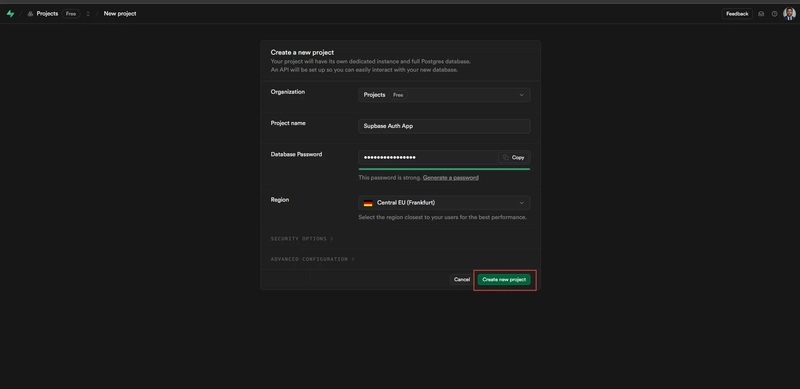Click the Database Password label
Screen dimensions: 800x389
(296, 154)
